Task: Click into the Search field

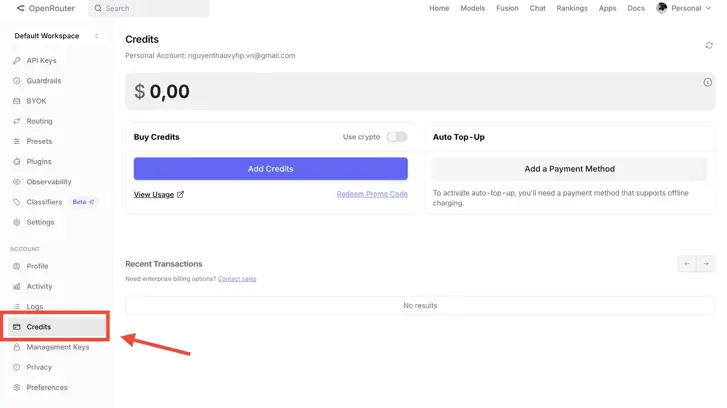Action: coord(148,8)
